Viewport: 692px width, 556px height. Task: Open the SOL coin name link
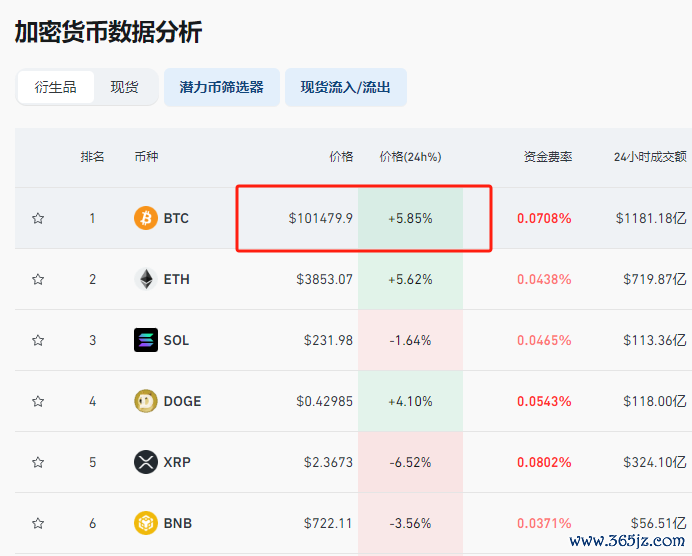coord(176,340)
